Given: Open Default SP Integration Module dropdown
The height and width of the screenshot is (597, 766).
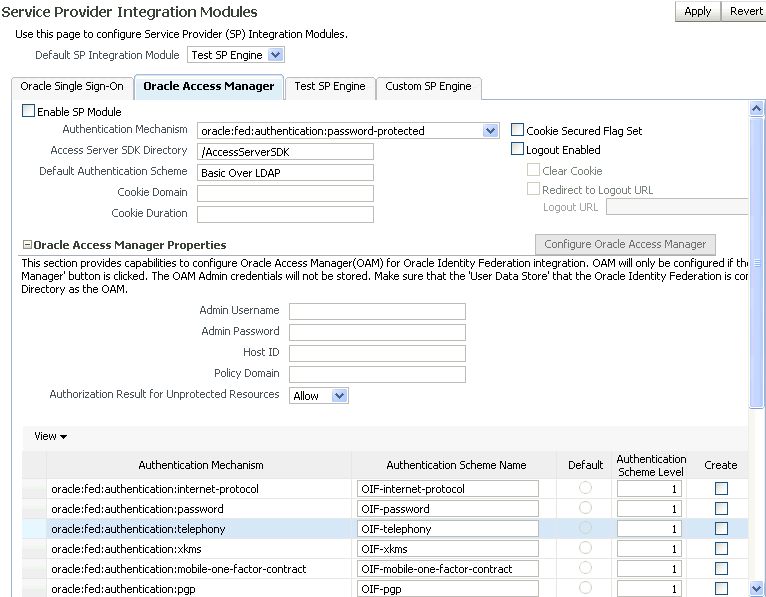Looking at the screenshot, I should coord(276,55).
